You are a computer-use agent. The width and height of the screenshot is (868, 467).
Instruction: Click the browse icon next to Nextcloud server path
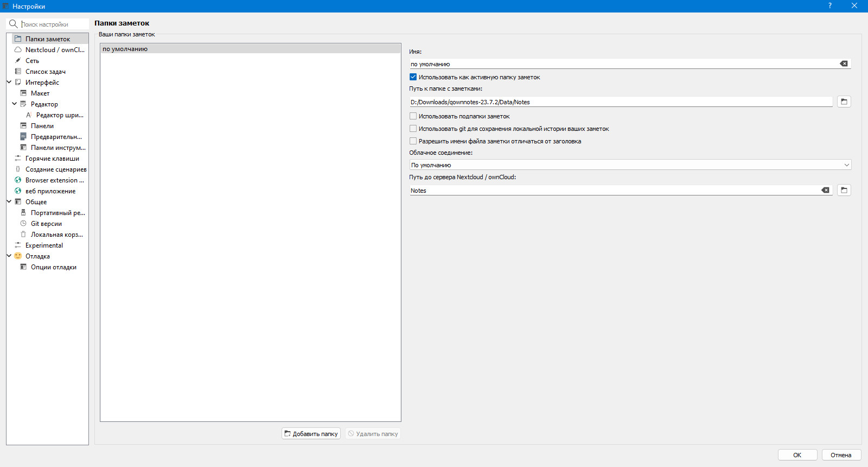844,190
